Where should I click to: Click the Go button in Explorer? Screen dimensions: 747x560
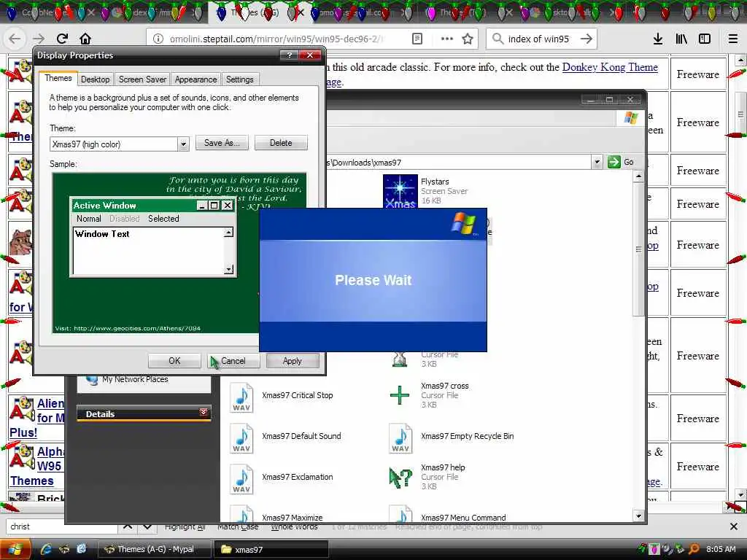pyautogui.click(x=622, y=163)
